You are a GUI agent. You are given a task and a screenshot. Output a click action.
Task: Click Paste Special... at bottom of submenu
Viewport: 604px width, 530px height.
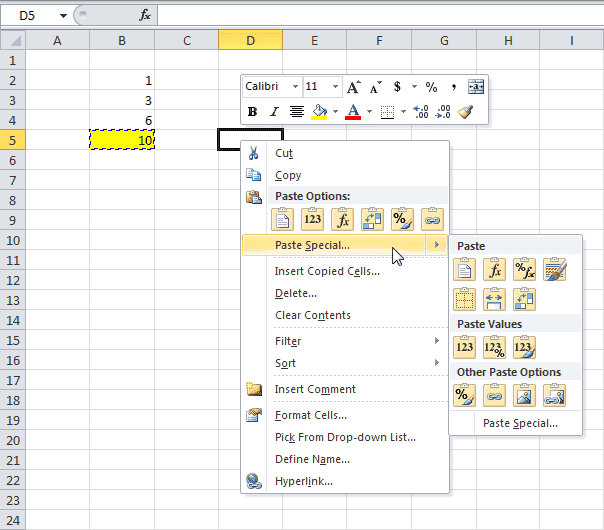click(x=520, y=423)
